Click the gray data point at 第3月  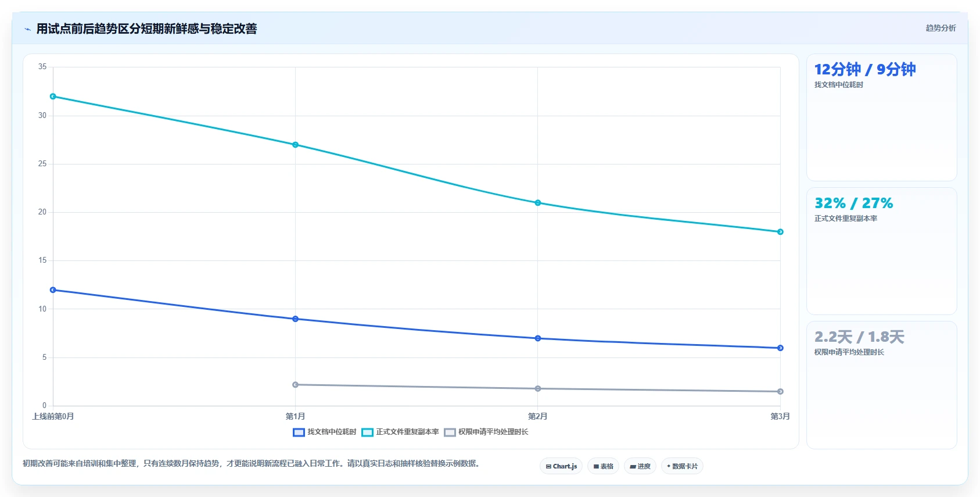(x=780, y=392)
